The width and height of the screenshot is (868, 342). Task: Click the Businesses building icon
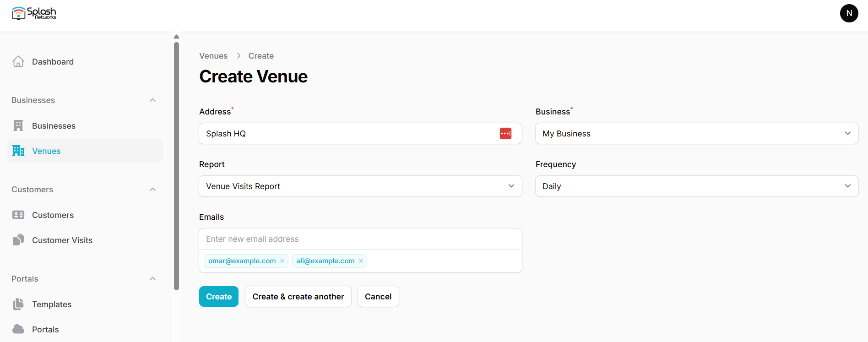point(18,125)
